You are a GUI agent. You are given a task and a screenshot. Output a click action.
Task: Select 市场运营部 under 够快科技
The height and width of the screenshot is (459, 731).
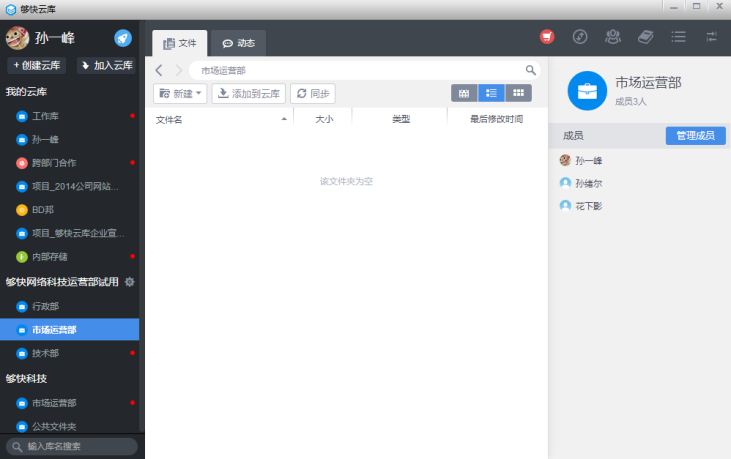(69, 403)
